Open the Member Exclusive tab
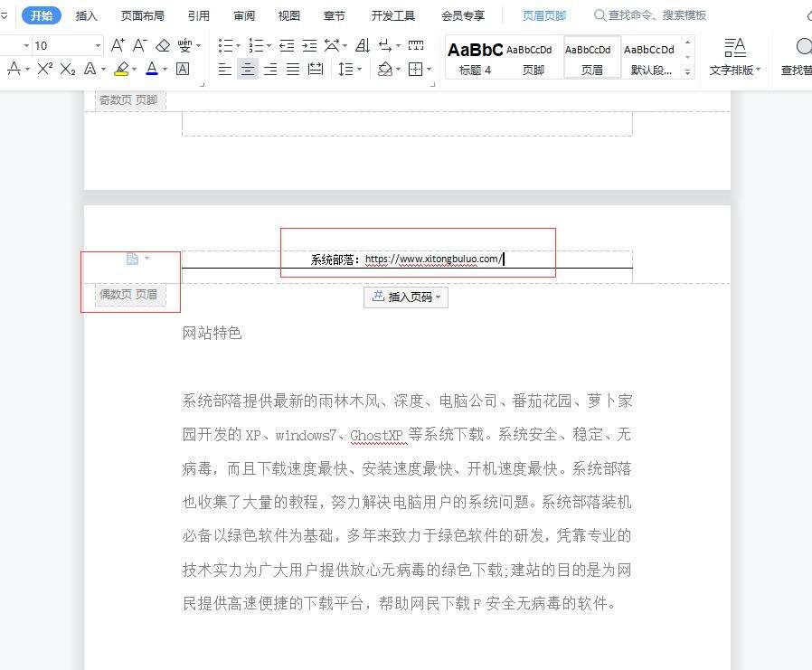812x670 pixels. click(x=463, y=16)
